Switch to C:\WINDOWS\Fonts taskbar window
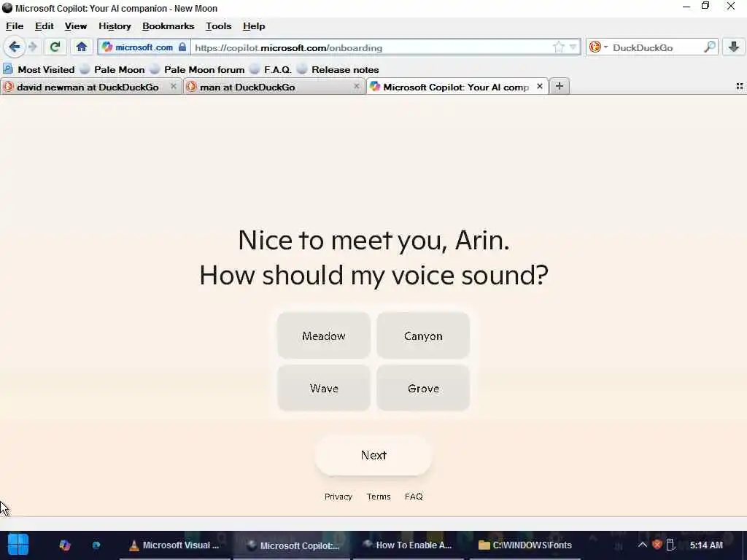This screenshot has height=560, width=747. (x=525, y=545)
